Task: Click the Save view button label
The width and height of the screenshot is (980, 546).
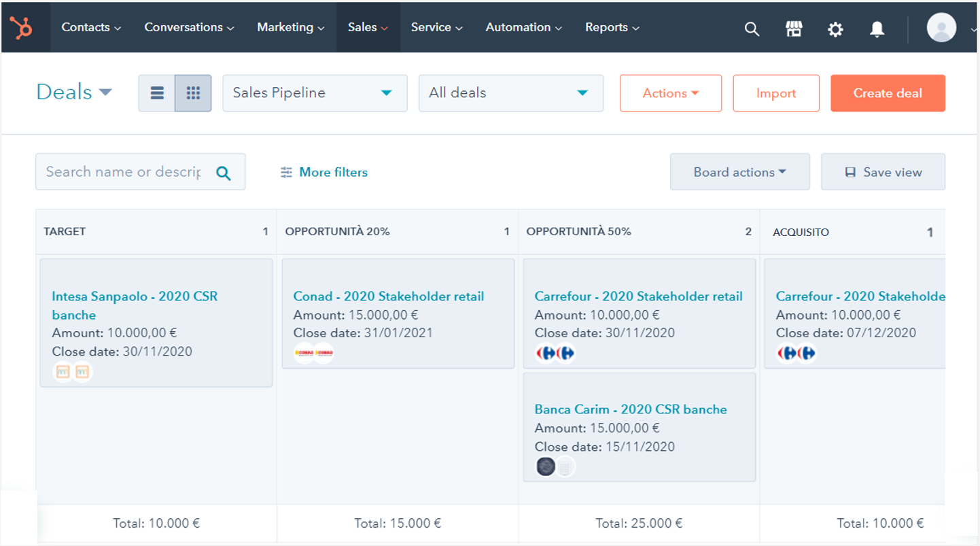Action: point(892,173)
